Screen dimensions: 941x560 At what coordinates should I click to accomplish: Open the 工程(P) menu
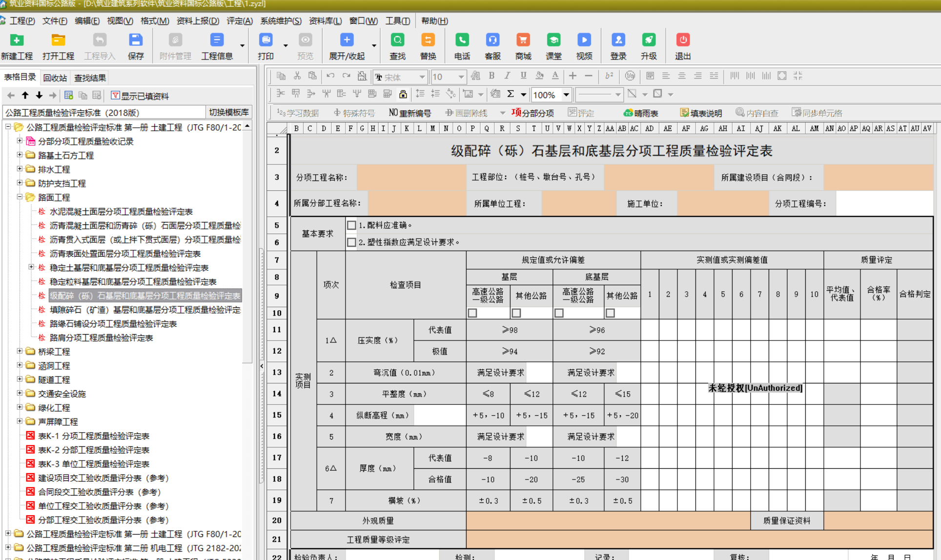pos(22,20)
